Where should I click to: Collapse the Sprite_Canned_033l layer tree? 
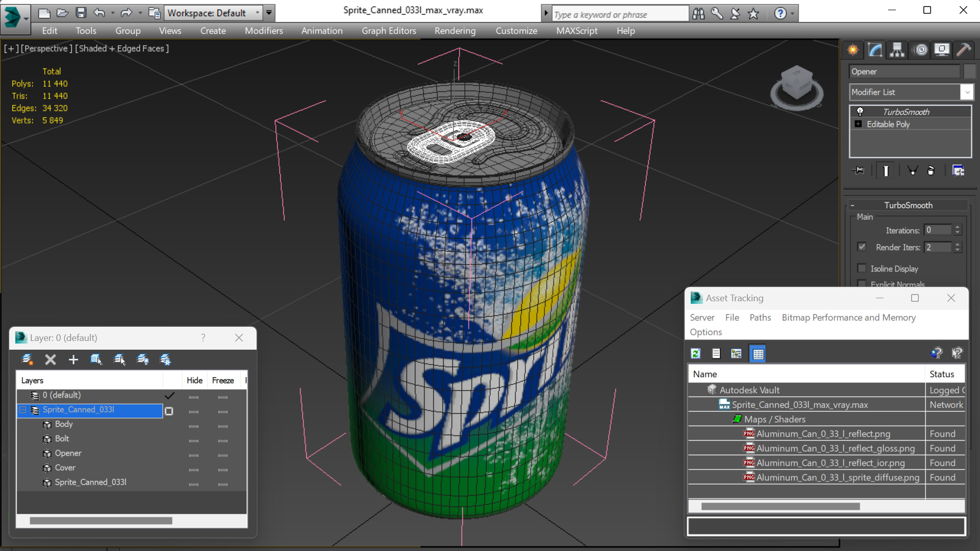coord(23,410)
